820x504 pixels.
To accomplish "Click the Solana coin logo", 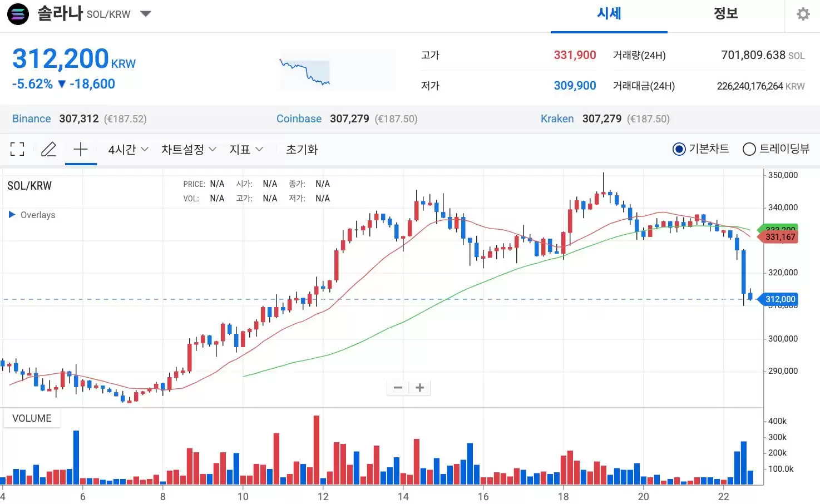I will [x=18, y=14].
